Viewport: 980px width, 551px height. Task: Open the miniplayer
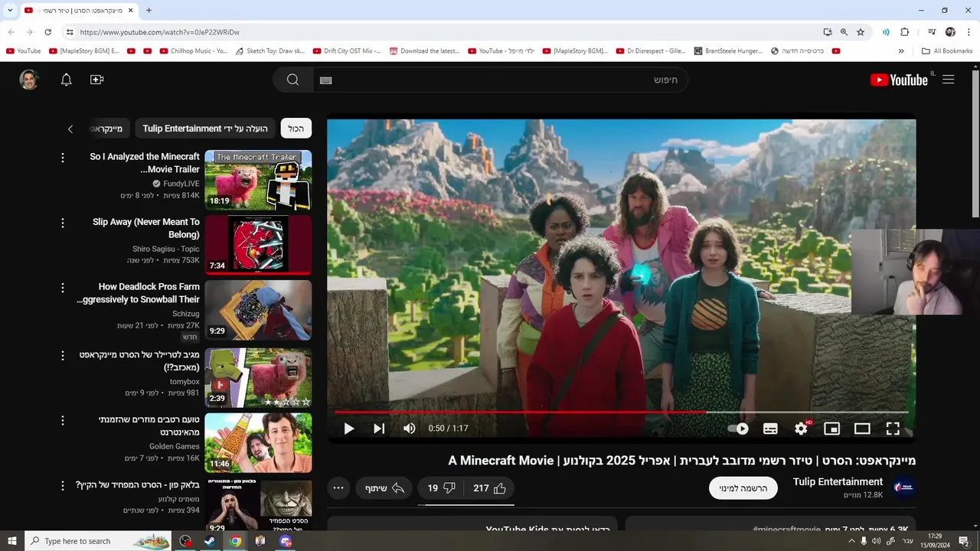(x=831, y=429)
